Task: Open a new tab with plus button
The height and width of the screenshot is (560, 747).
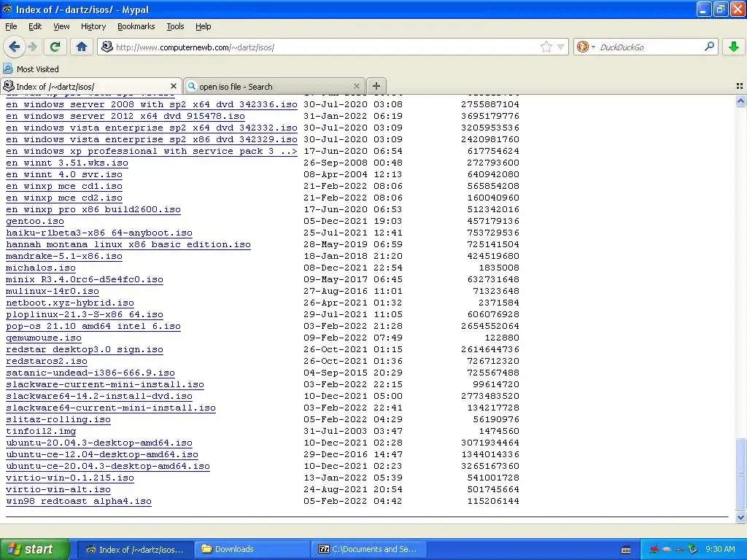Action: coord(376,86)
